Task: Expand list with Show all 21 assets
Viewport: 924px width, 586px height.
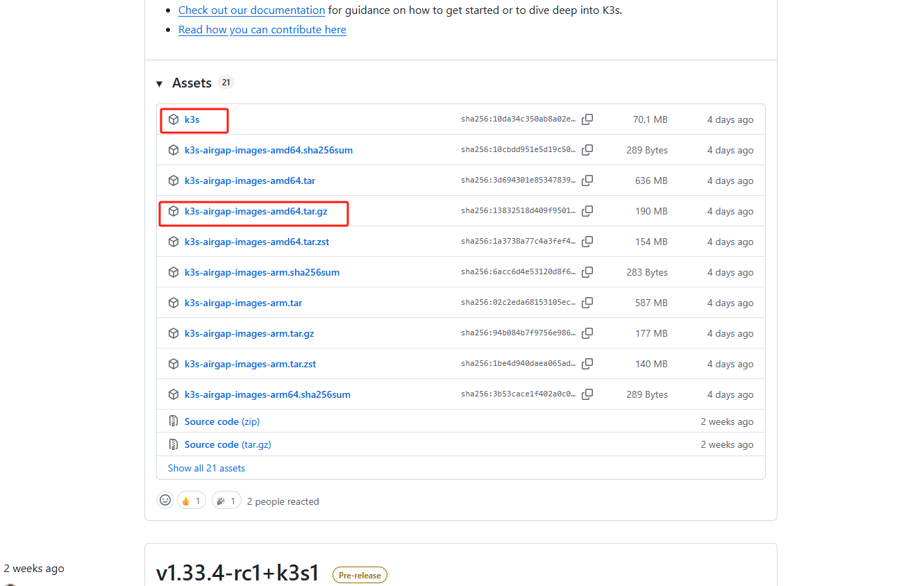Action: [x=206, y=468]
